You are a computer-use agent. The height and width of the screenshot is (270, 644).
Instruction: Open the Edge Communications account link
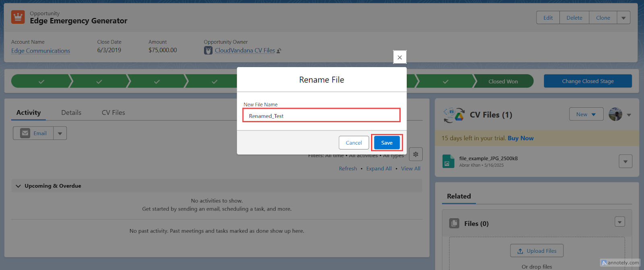coord(41,51)
